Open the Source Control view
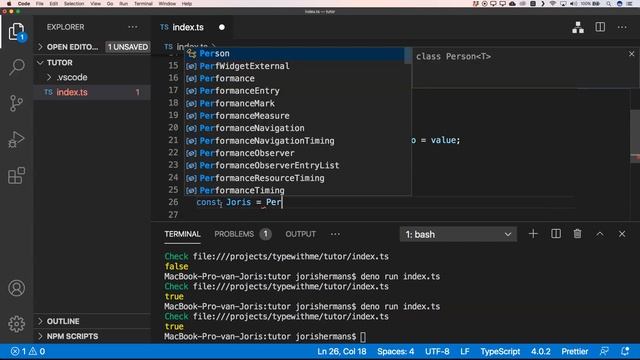This screenshot has width=640, height=360. [x=16, y=103]
